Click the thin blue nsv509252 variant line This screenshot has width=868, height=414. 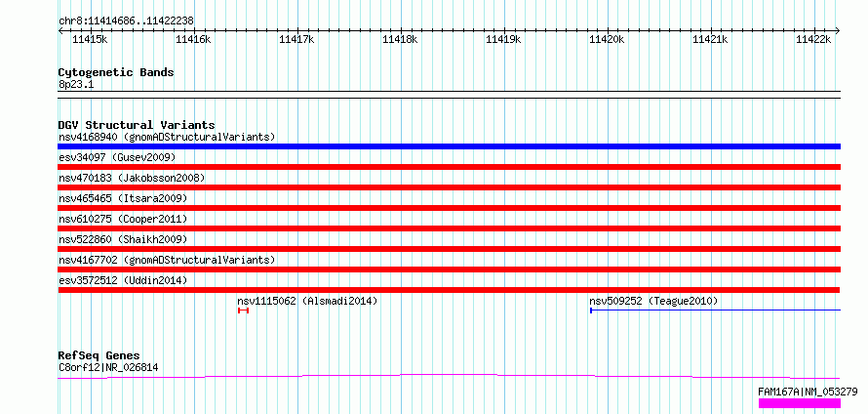[715, 310]
